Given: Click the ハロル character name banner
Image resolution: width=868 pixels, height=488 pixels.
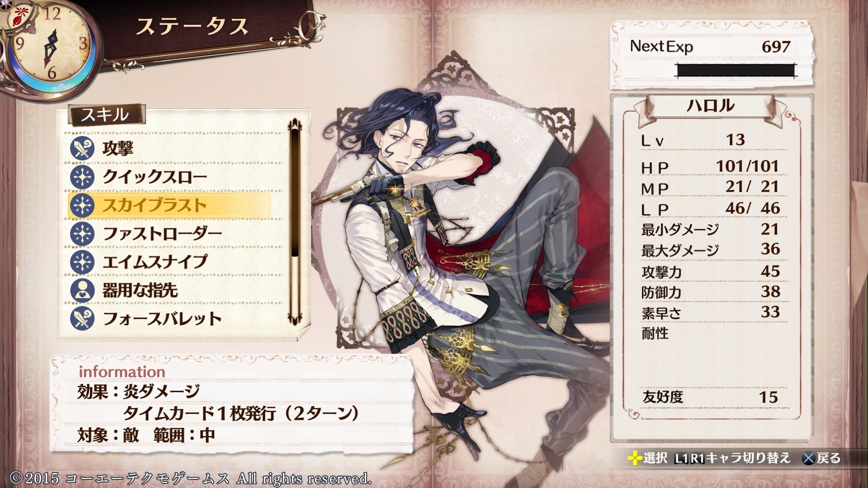Looking at the screenshot, I should (710, 106).
